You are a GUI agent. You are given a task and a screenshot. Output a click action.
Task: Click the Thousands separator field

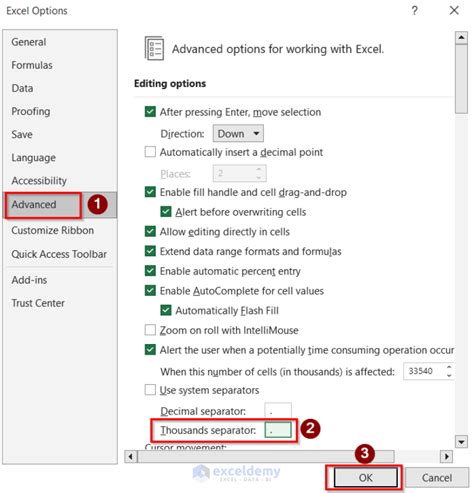[278, 430]
